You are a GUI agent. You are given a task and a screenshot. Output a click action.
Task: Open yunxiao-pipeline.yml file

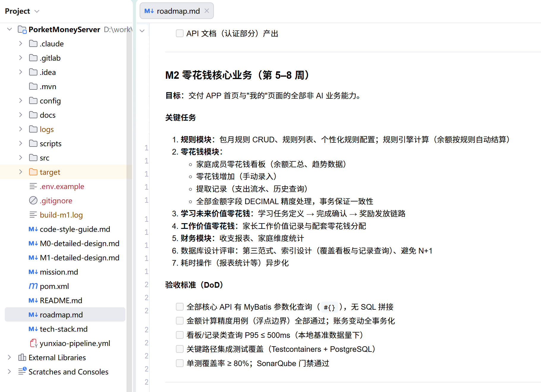coord(75,343)
